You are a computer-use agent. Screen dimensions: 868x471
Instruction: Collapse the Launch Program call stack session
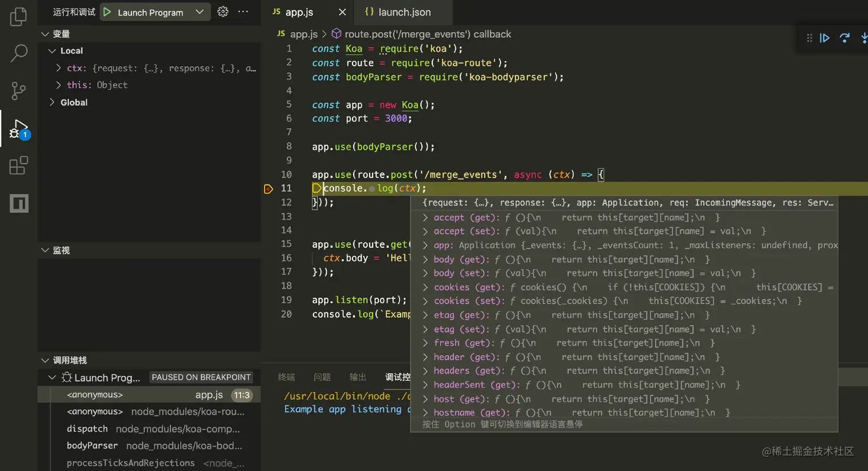click(x=52, y=377)
